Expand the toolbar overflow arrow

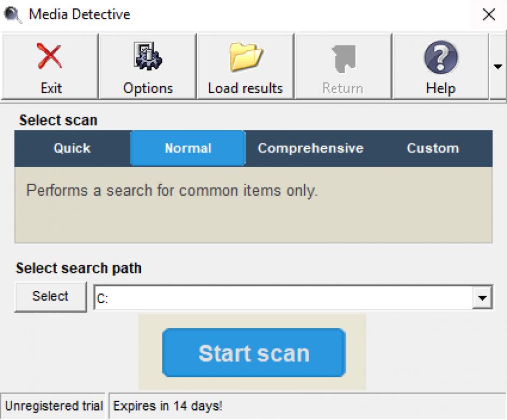[498, 67]
